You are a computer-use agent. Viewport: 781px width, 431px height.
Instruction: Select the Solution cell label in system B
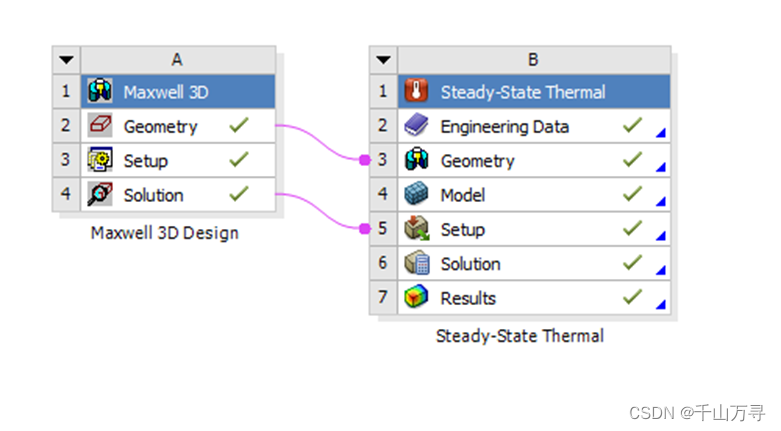(470, 264)
